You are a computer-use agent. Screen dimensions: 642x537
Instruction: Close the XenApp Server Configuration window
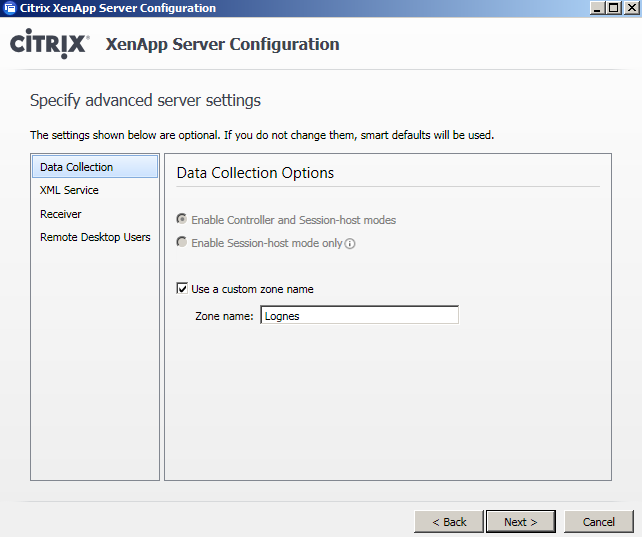632,8
